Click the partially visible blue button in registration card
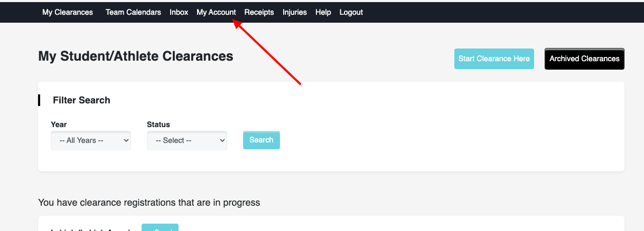644x231 pixels. tap(160, 227)
